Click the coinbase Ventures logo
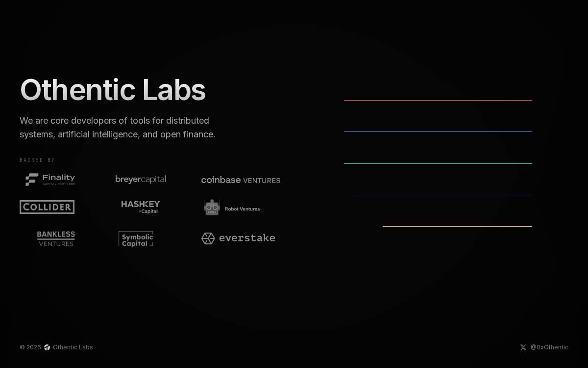Screen dimensions: 588x368 tap(241, 180)
